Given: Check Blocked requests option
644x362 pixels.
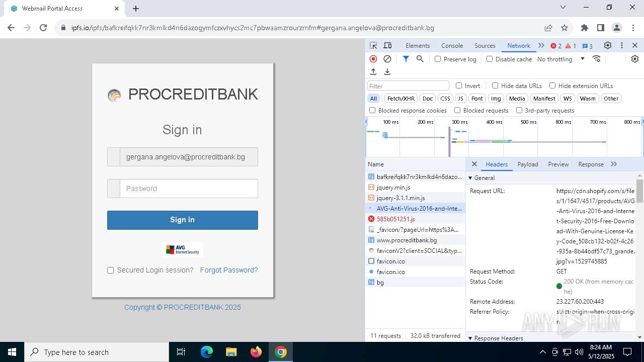Looking at the screenshot, I should tap(457, 110).
